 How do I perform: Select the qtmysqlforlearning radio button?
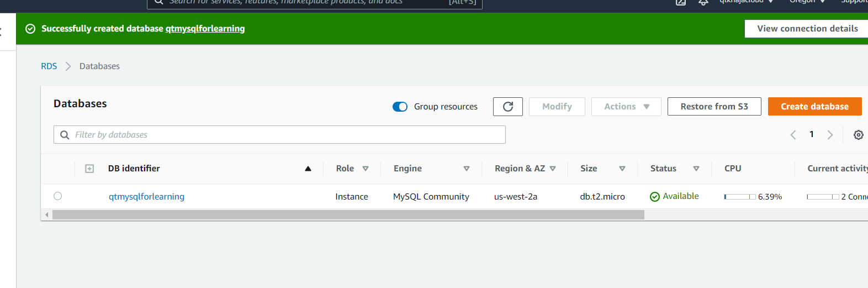pyautogui.click(x=58, y=196)
